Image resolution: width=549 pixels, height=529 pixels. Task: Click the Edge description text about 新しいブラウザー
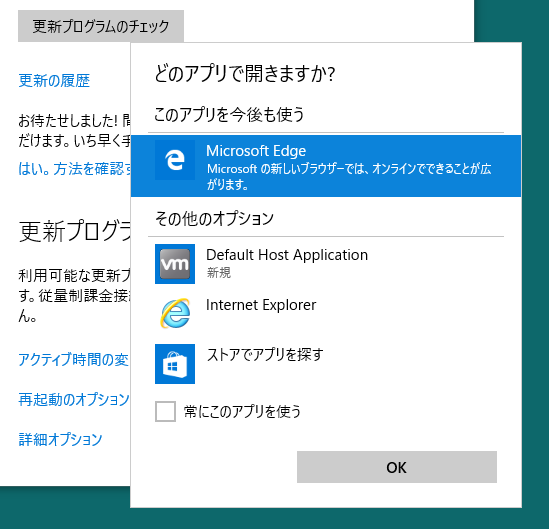349,176
